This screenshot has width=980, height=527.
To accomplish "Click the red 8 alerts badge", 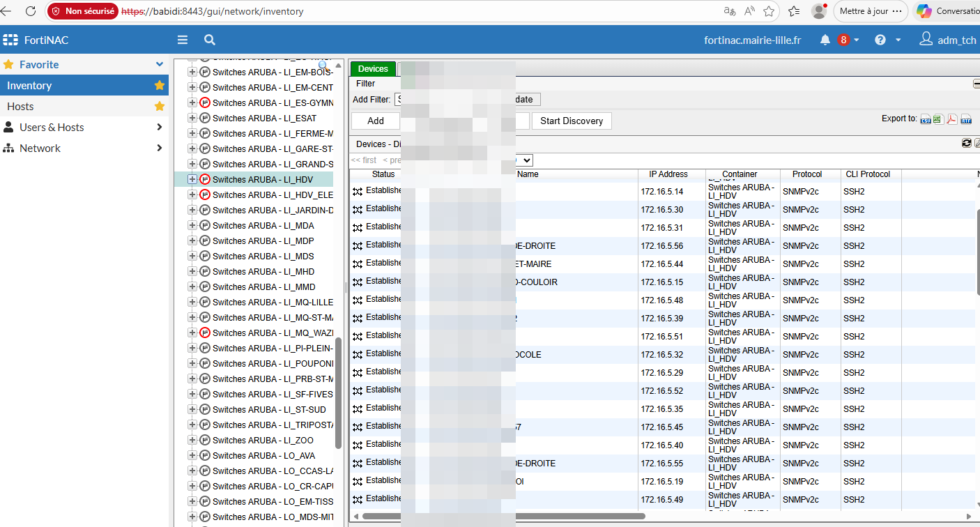I will pos(843,40).
